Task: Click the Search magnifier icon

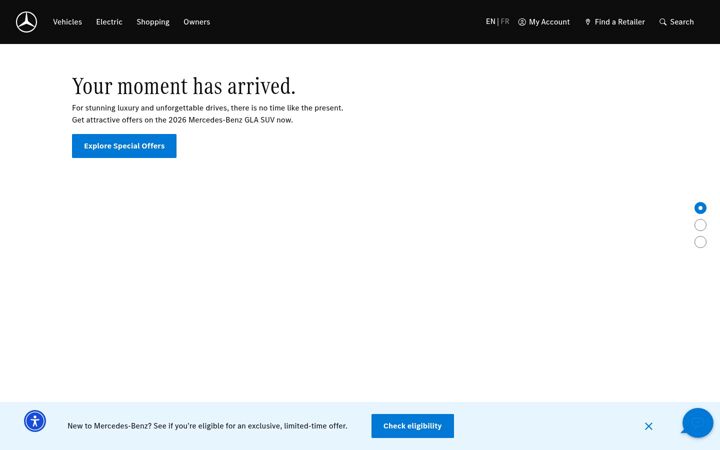Action: [663, 22]
